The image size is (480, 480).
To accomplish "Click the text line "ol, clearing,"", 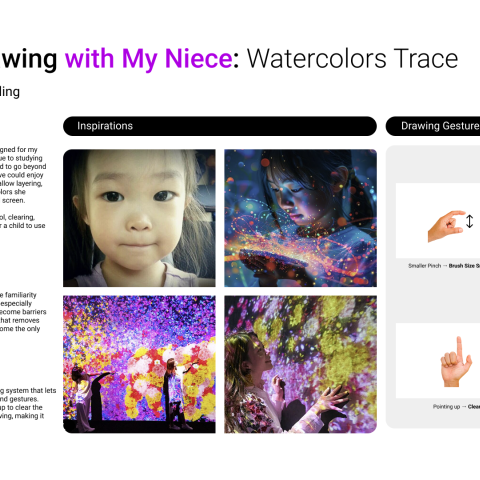I will [17, 217].
